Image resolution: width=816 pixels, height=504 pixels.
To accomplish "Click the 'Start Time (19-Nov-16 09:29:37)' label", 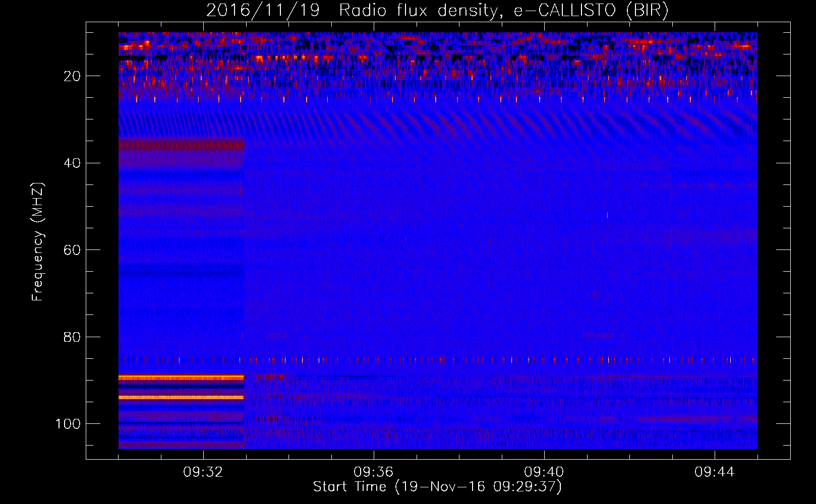I will coord(437,487).
